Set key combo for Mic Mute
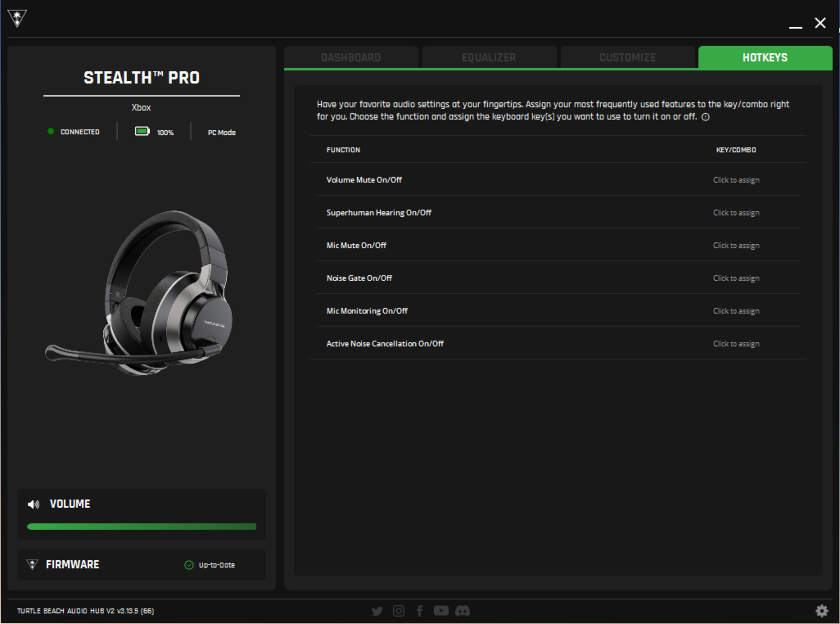 [736, 245]
